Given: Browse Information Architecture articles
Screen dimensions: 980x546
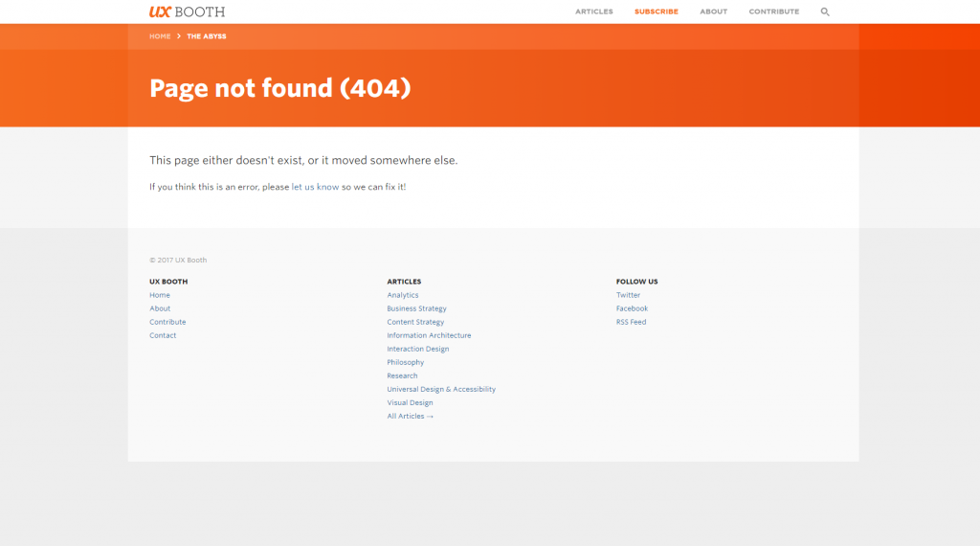Looking at the screenshot, I should coord(429,335).
